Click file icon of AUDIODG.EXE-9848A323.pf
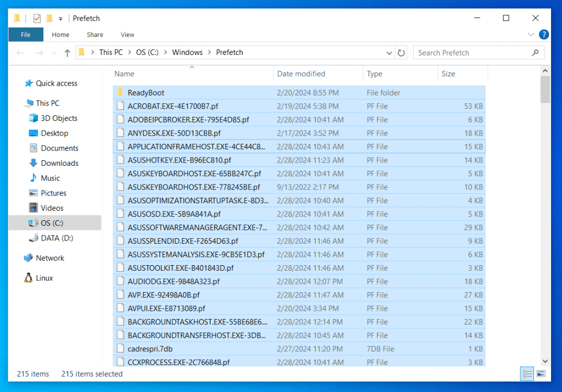562x392 pixels. 120,282
